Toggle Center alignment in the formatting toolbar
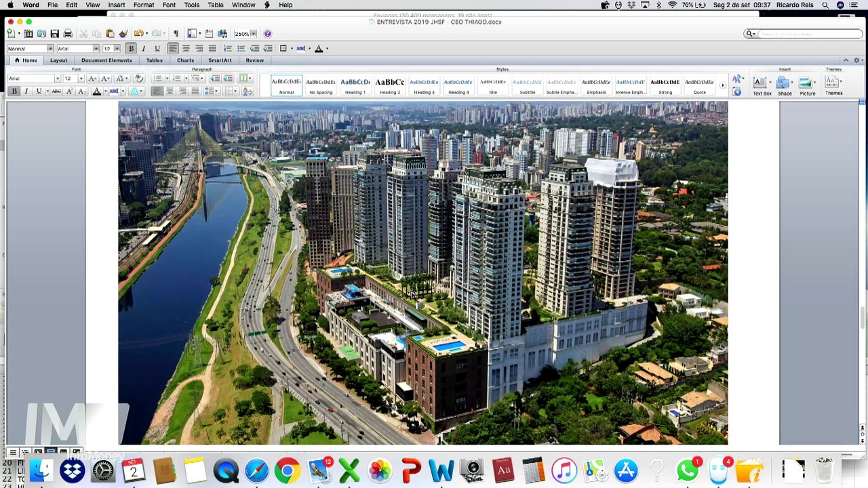This screenshot has height=488, width=868. coord(186,49)
